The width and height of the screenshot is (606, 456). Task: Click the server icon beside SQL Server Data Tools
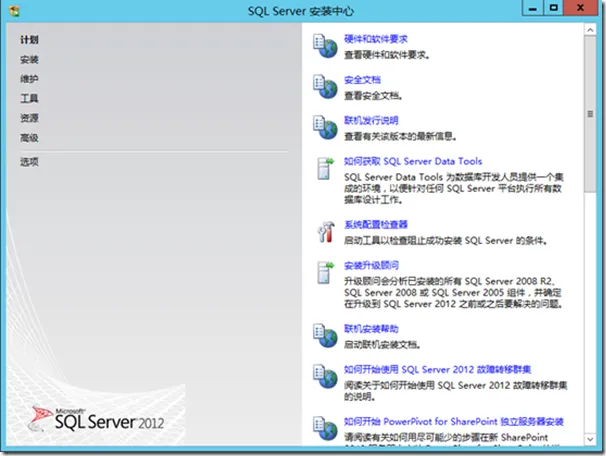pyautogui.click(x=325, y=168)
